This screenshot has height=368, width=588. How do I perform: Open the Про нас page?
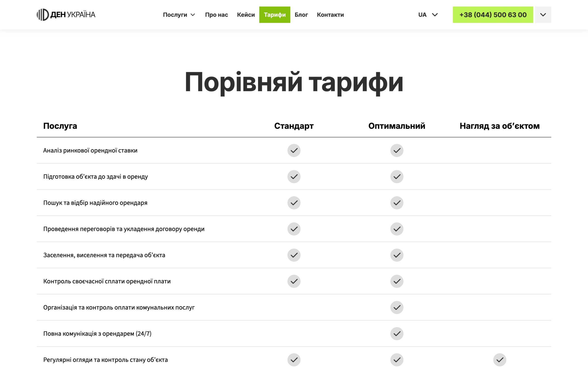coord(216,15)
